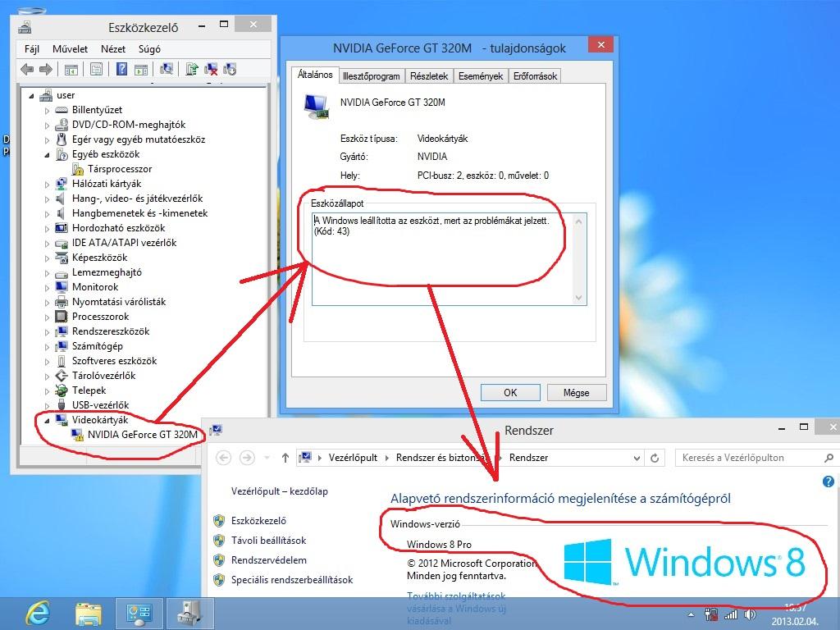Open the Távoli beállítások link
This screenshot has height=630, width=840.
coord(269,541)
